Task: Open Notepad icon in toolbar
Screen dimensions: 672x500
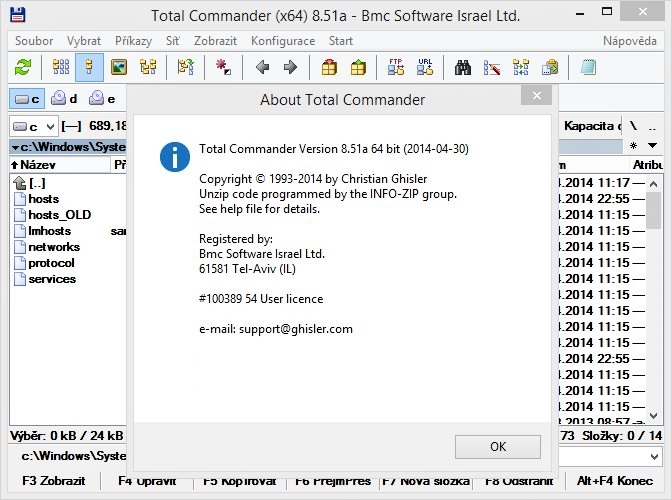Action: (588, 67)
